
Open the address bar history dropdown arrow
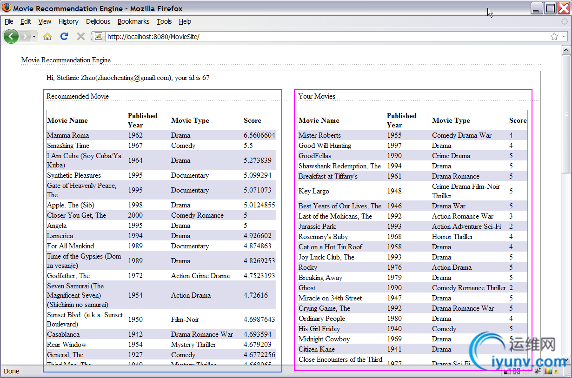[564, 36]
